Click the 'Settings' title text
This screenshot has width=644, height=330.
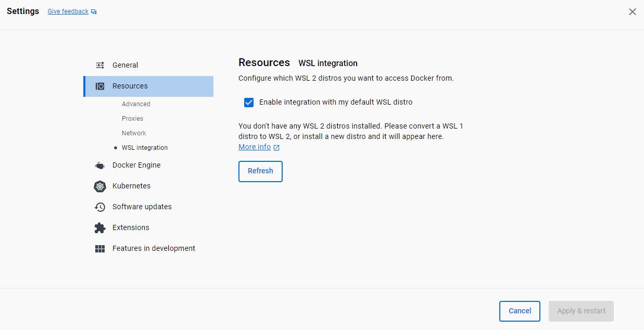(23, 11)
